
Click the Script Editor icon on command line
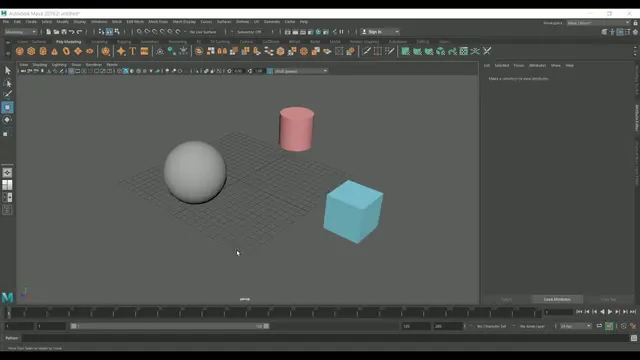coord(633,338)
